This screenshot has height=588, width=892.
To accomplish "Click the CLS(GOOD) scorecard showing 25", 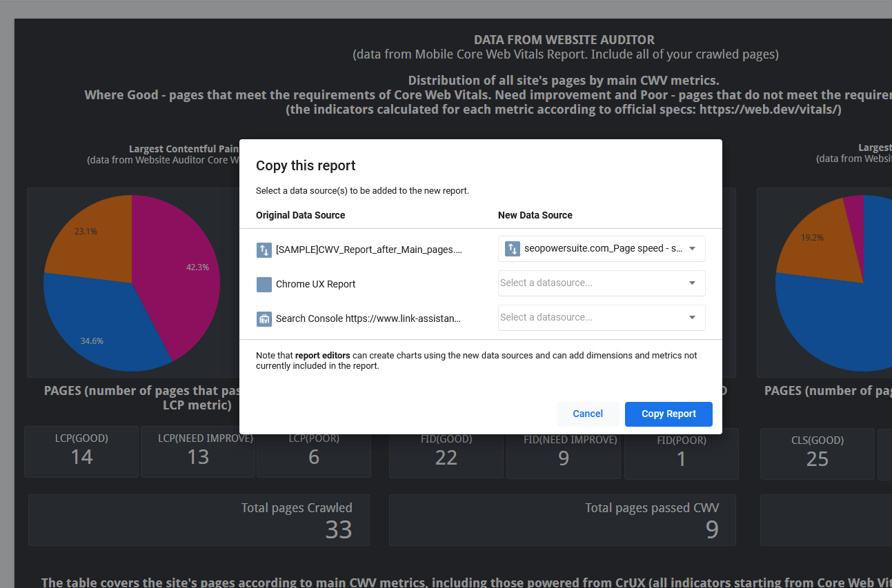I will pos(817,454).
